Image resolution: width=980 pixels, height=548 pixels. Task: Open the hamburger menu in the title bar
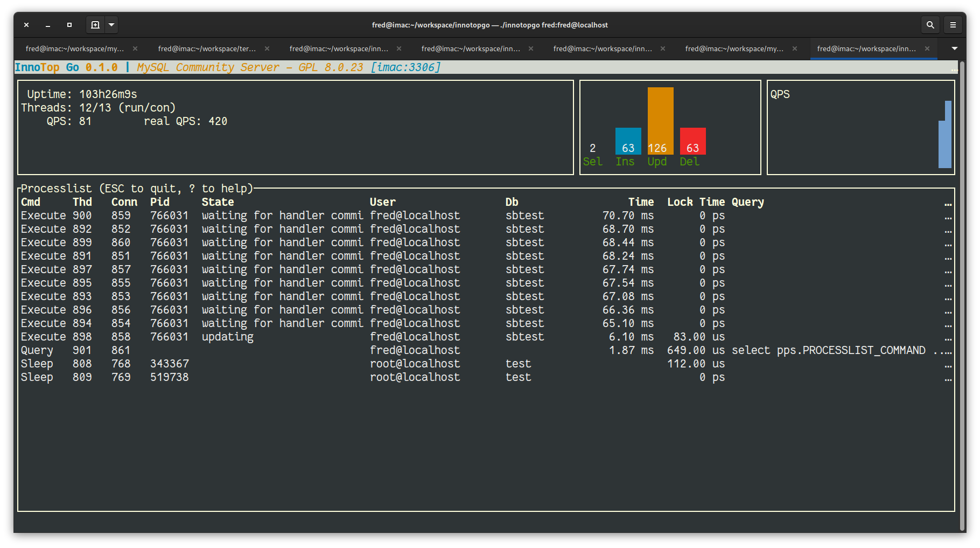pyautogui.click(x=953, y=25)
